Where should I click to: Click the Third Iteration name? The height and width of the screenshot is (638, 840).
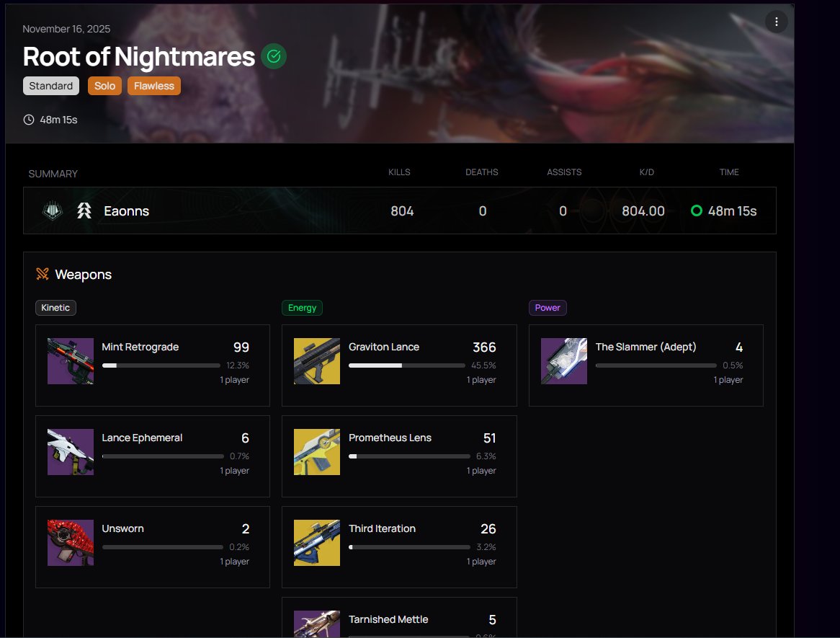coord(382,528)
